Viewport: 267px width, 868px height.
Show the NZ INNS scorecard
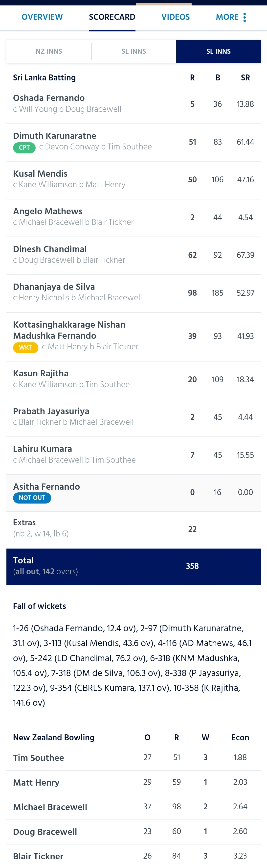coord(49,51)
